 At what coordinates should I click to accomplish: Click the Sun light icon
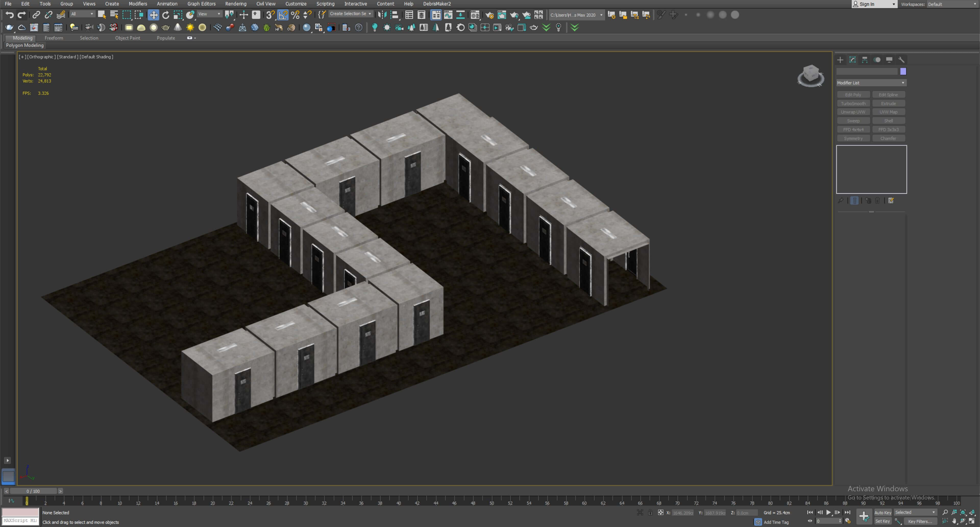pos(190,27)
